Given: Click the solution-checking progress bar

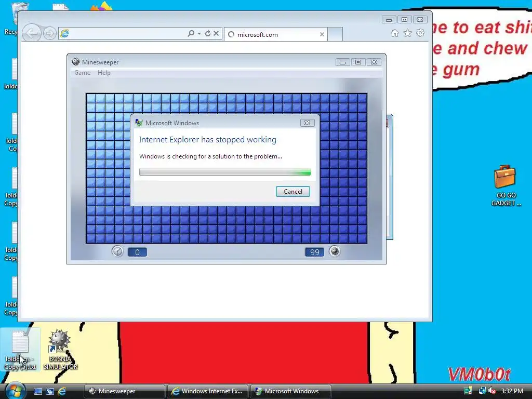Looking at the screenshot, I should (x=224, y=171).
